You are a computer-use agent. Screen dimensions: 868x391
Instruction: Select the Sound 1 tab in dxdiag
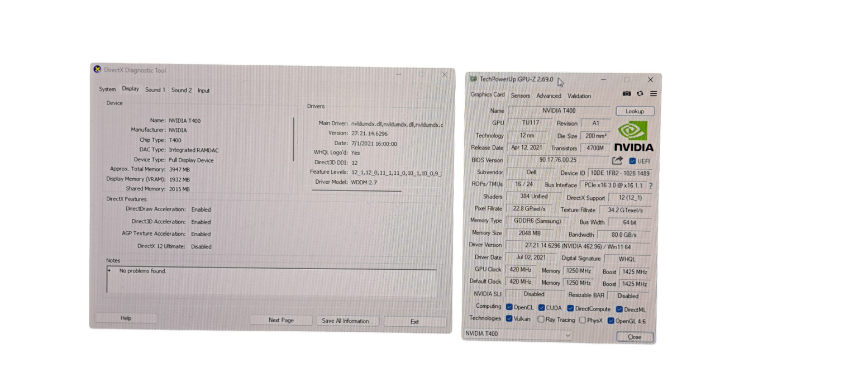coord(155,90)
